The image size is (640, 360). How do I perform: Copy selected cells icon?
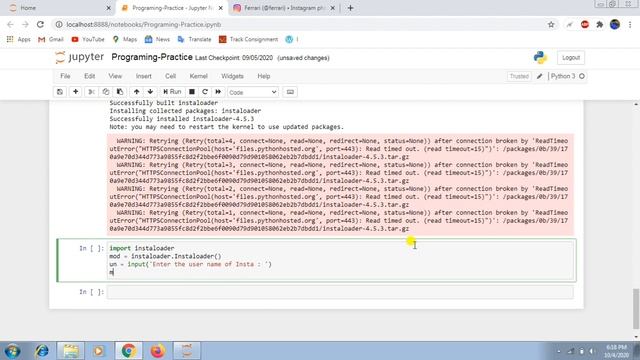click(x=106, y=92)
